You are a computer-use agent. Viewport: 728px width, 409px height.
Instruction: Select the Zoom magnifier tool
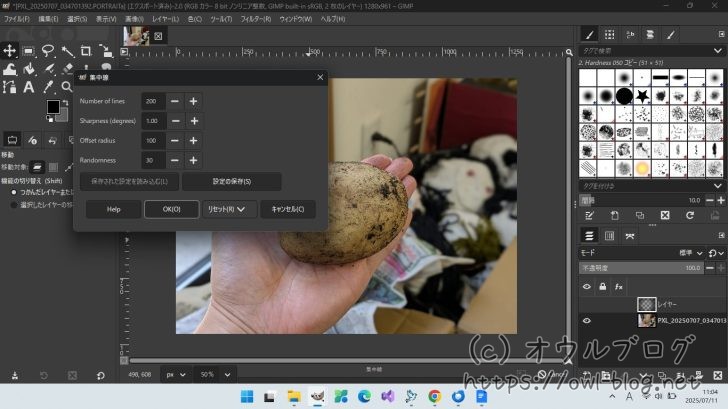[66, 87]
